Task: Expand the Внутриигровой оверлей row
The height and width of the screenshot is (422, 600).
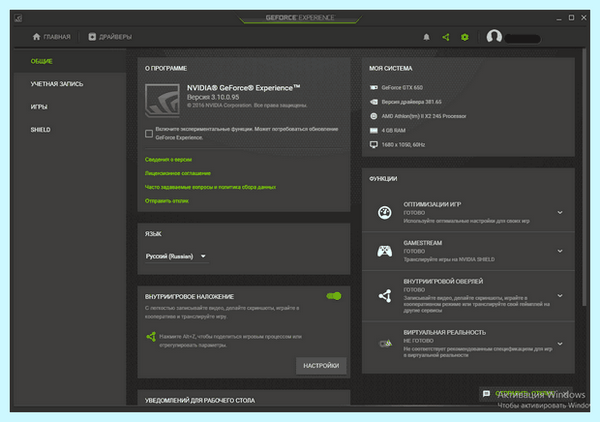Action: [x=560, y=296]
